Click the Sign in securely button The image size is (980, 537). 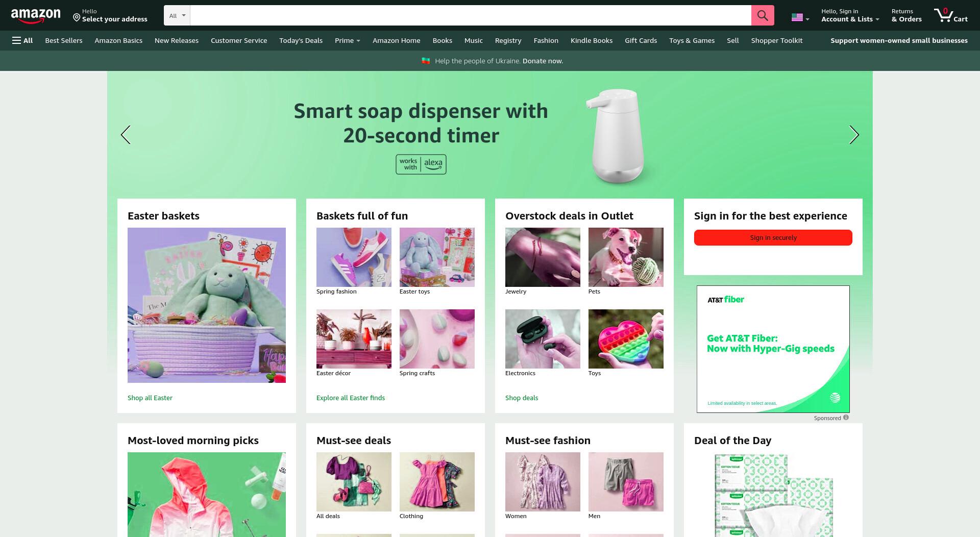(773, 237)
